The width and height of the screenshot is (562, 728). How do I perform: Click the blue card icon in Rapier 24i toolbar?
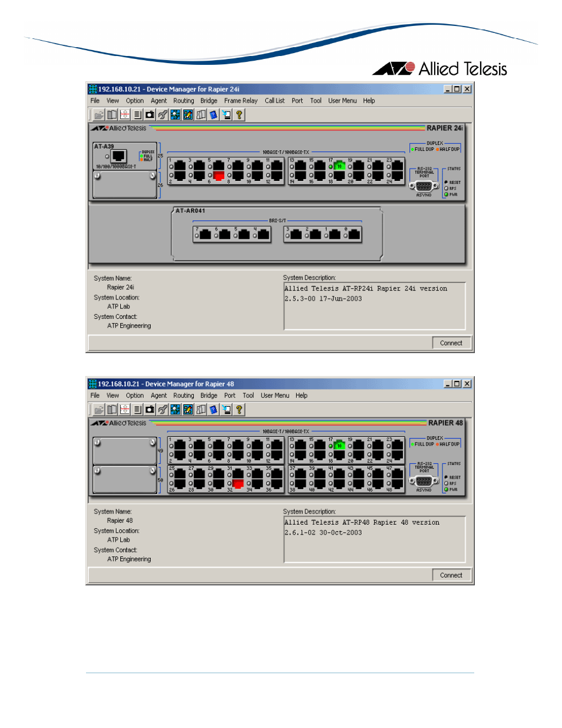pyautogui.click(x=213, y=115)
